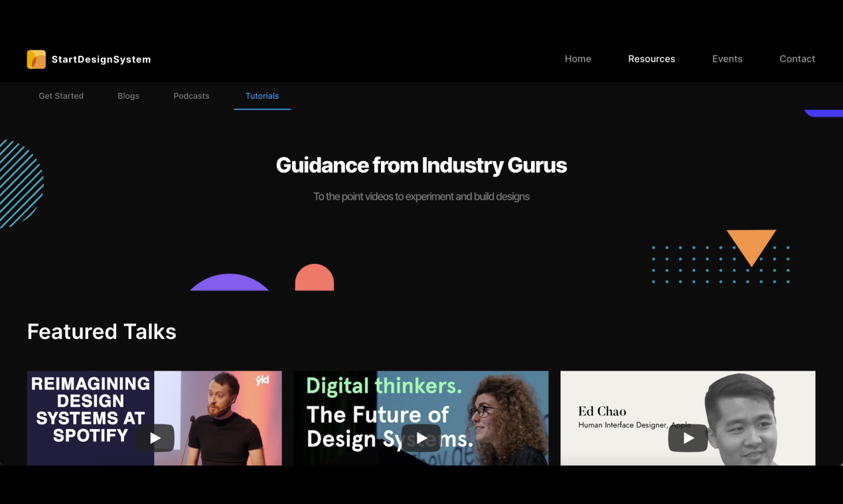The image size is (843, 504).
Task: Select the Tutorials tab
Action: [x=262, y=96]
